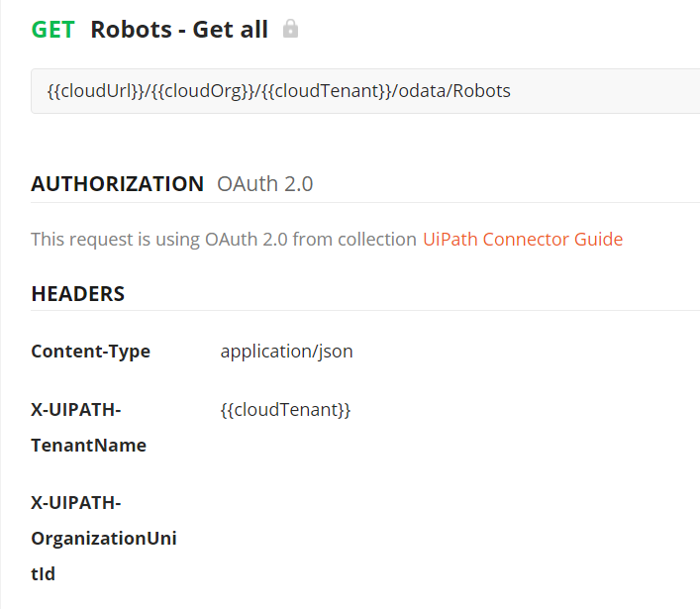Click the 'OAuth 2.0' auth type label
Viewport: 700px width, 609px height.
point(264,184)
